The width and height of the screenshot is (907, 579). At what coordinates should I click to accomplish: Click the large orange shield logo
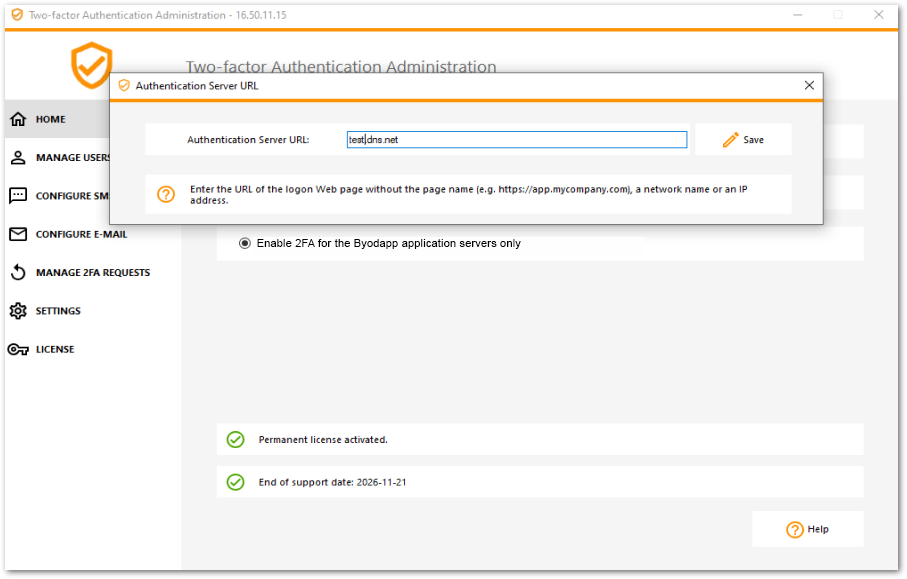click(x=91, y=65)
